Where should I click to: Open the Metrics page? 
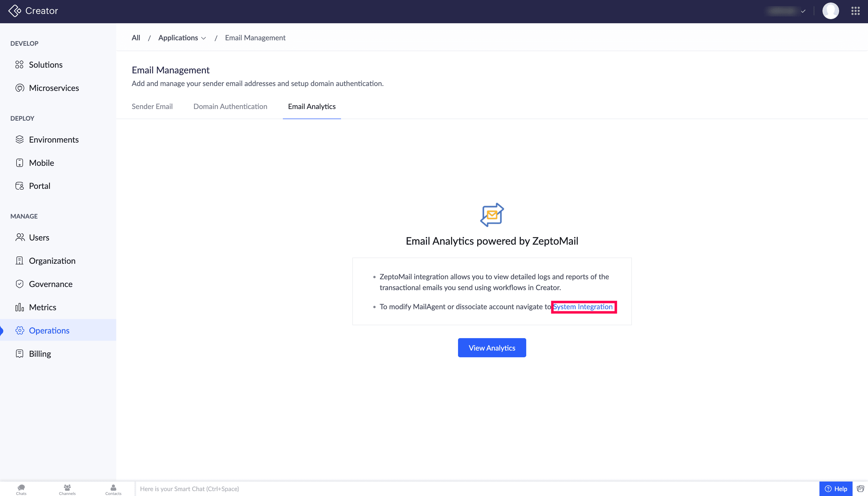42,307
